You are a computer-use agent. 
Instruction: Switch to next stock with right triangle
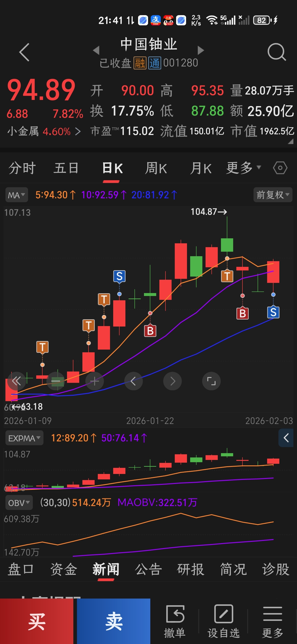[x=201, y=50]
